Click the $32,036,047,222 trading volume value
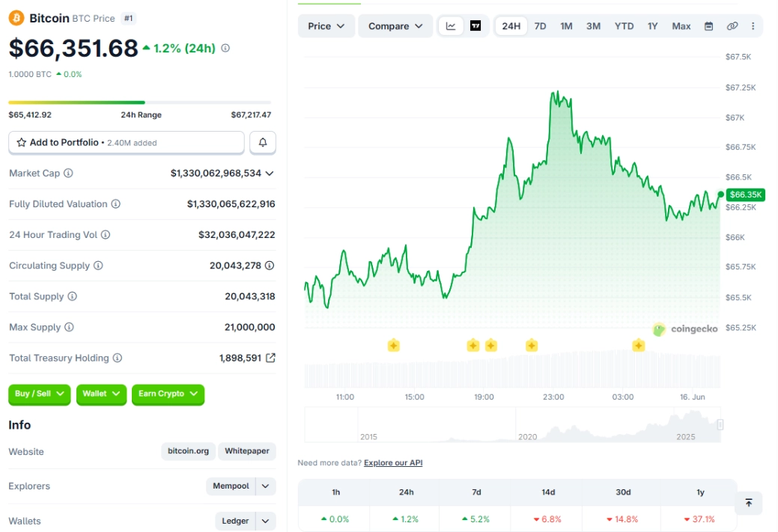778x532 pixels. coord(237,234)
